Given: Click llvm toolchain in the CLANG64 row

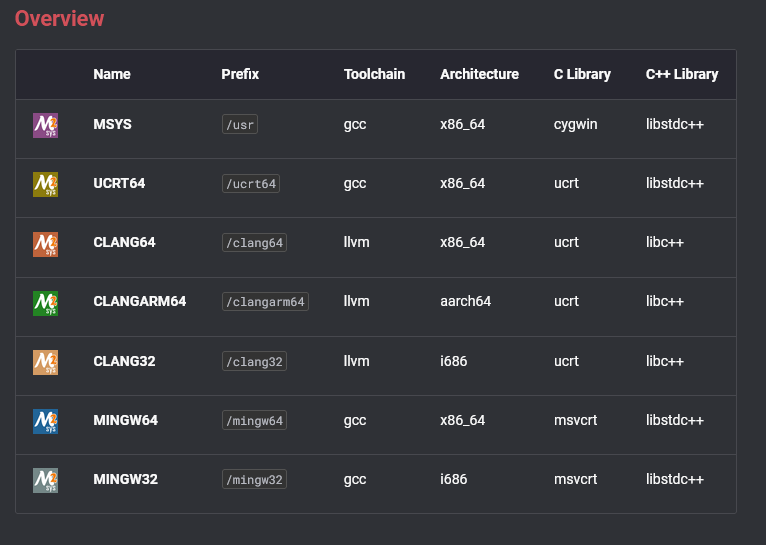Looking at the screenshot, I should (x=356, y=242).
